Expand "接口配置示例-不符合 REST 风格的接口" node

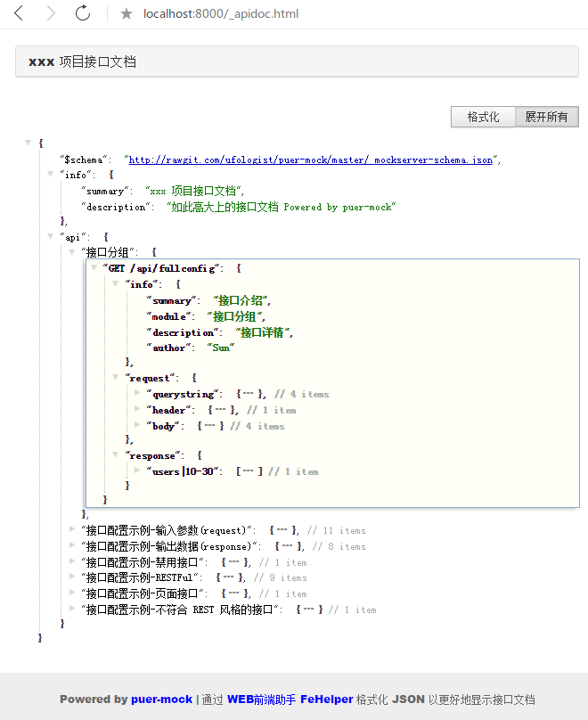[72, 609]
